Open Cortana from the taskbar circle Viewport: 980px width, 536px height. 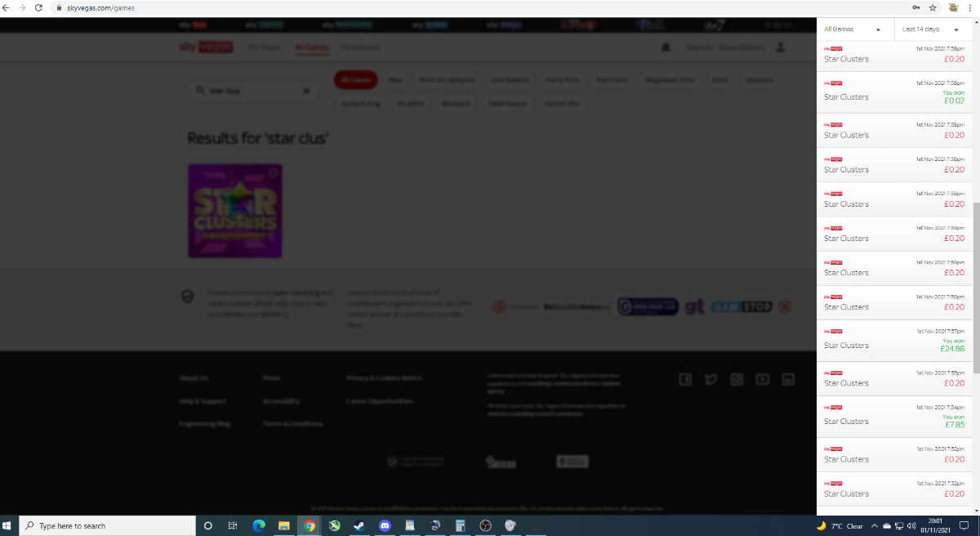(x=207, y=525)
